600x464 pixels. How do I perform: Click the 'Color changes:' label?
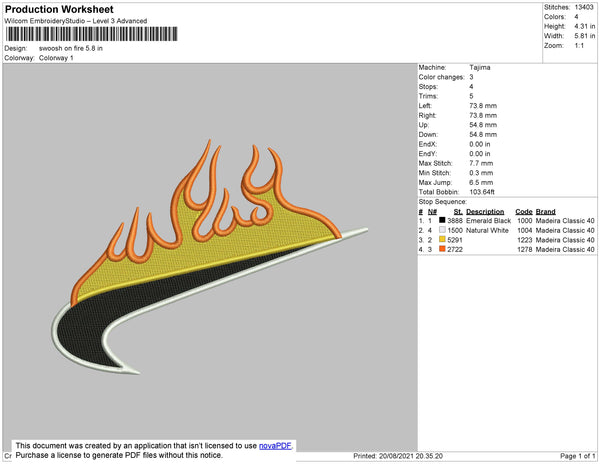click(x=441, y=77)
